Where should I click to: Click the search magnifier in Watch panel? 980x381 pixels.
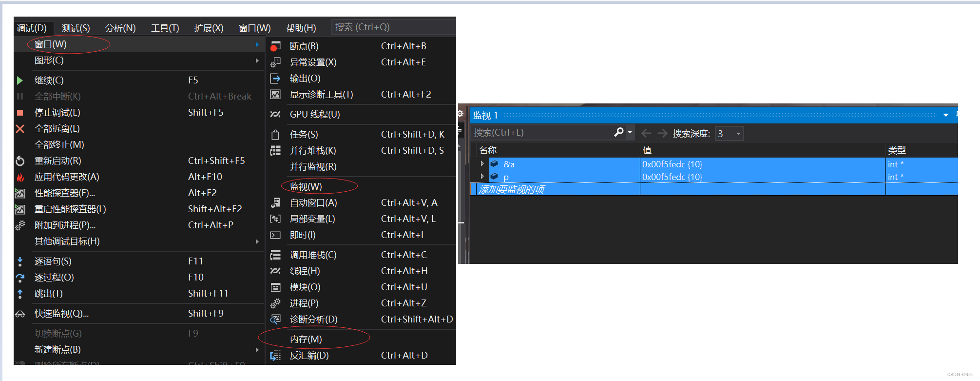tap(619, 132)
